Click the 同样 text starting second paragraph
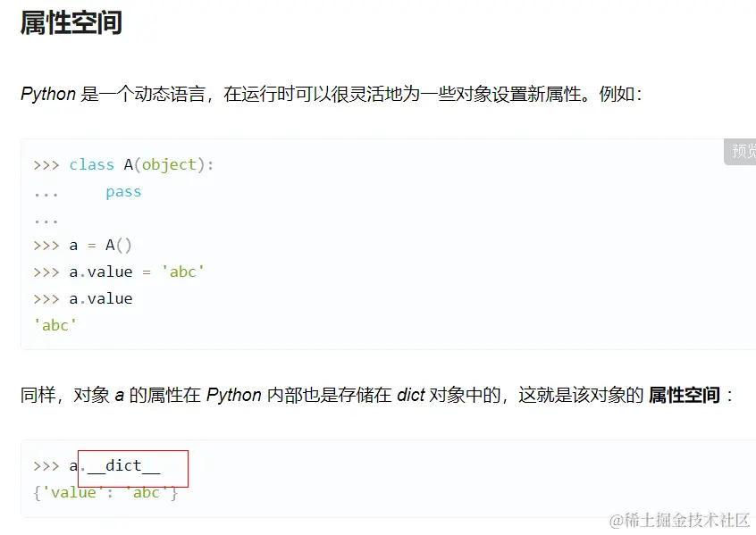756x535 pixels. point(38,395)
